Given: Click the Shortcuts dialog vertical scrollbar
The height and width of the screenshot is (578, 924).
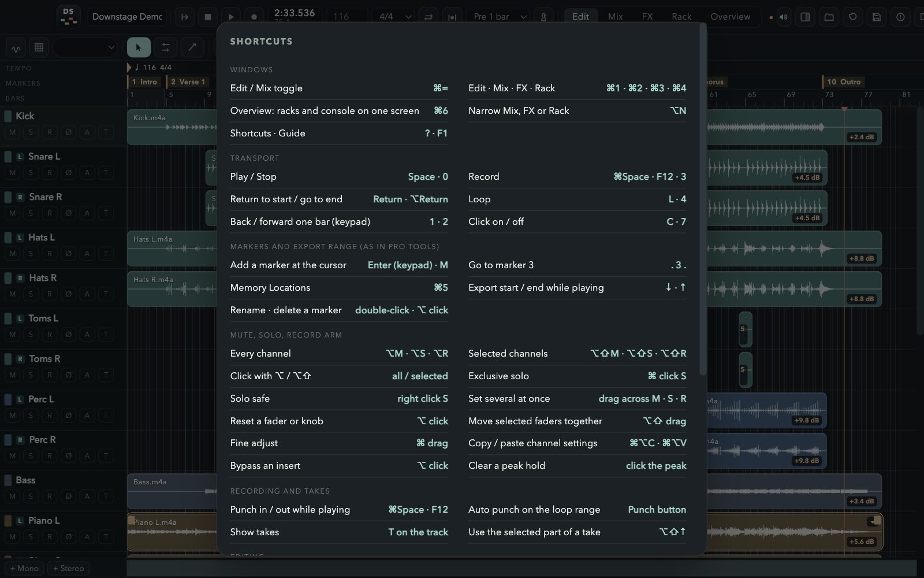Looking at the screenshot, I should [702, 199].
